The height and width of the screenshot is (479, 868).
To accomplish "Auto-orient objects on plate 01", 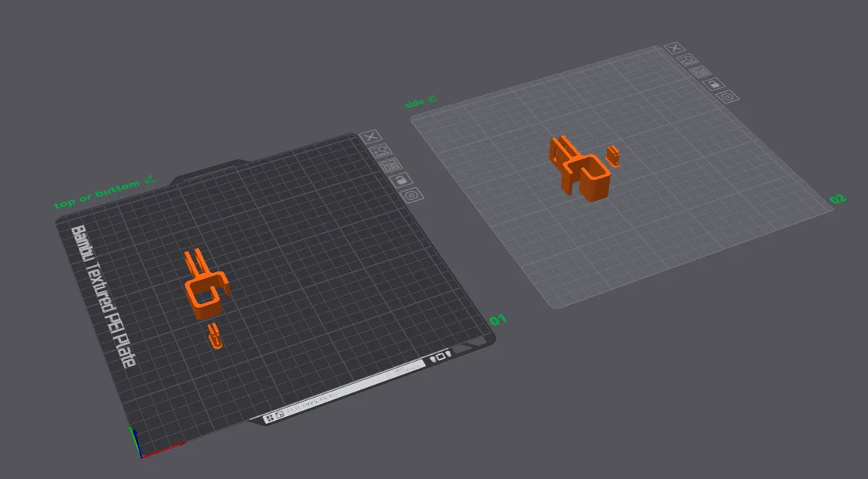I will (x=381, y=151).
